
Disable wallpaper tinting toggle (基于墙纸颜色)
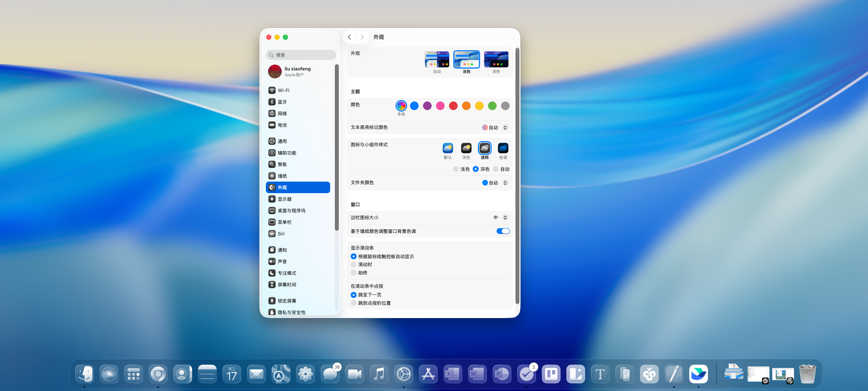(x=503, y=231)
